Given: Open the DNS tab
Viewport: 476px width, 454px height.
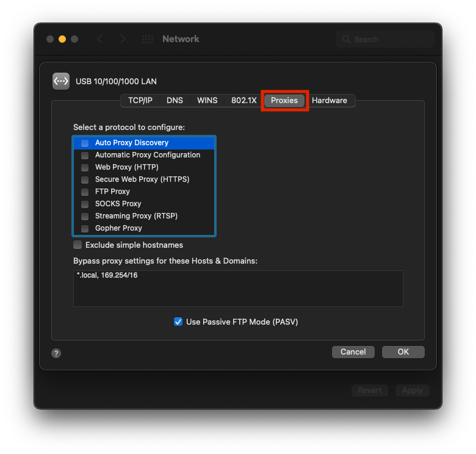Looking at the screenshot, I should coord(175,101).
